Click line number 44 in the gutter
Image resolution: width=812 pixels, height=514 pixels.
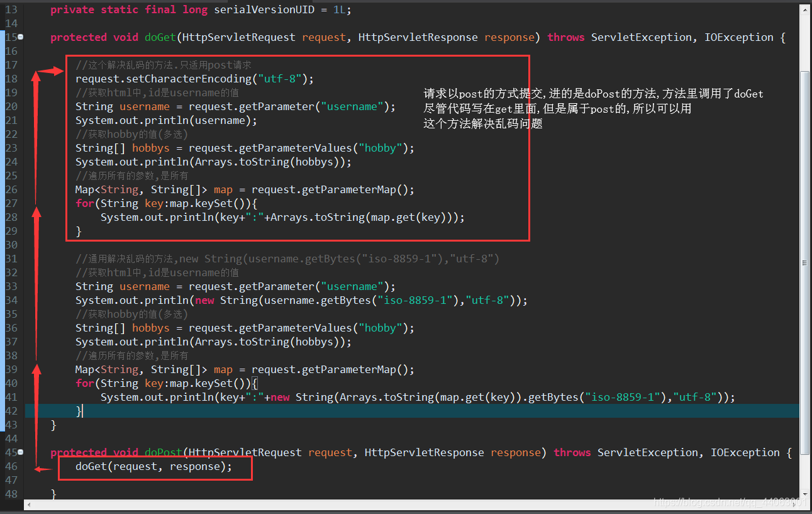tap(11, 439)
